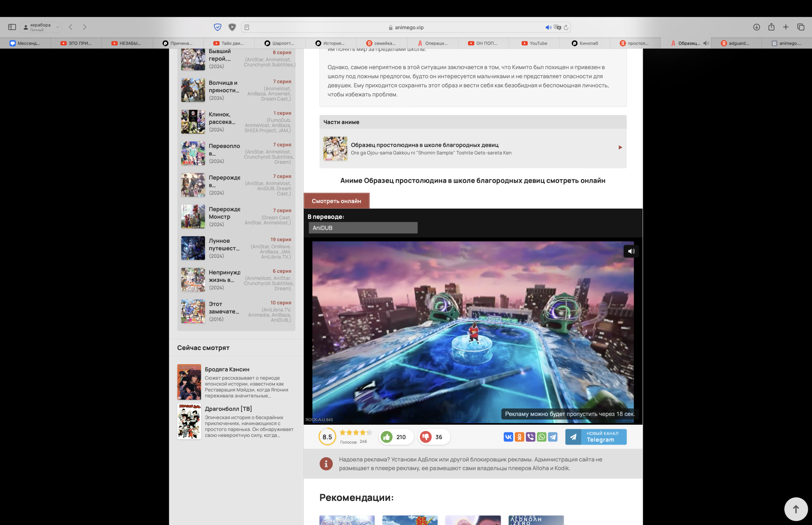Click the Viber share icon
This screenshot has height=525, width=812.
point(530,436)
